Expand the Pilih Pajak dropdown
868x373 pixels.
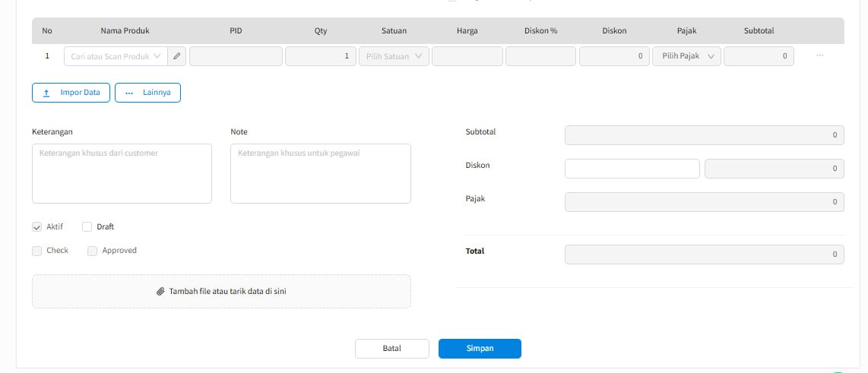(x=686, y=56)
